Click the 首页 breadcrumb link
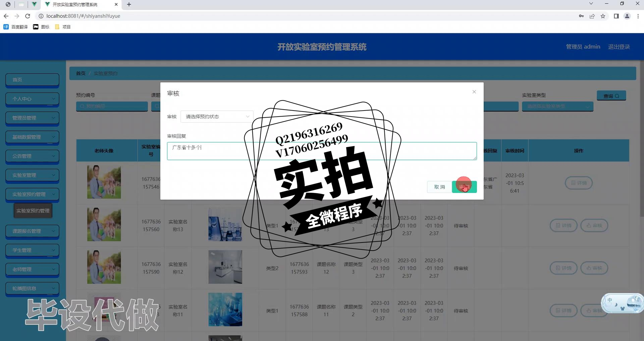The height and width of the screenshot is (341, 644). (x=80, y=73)
